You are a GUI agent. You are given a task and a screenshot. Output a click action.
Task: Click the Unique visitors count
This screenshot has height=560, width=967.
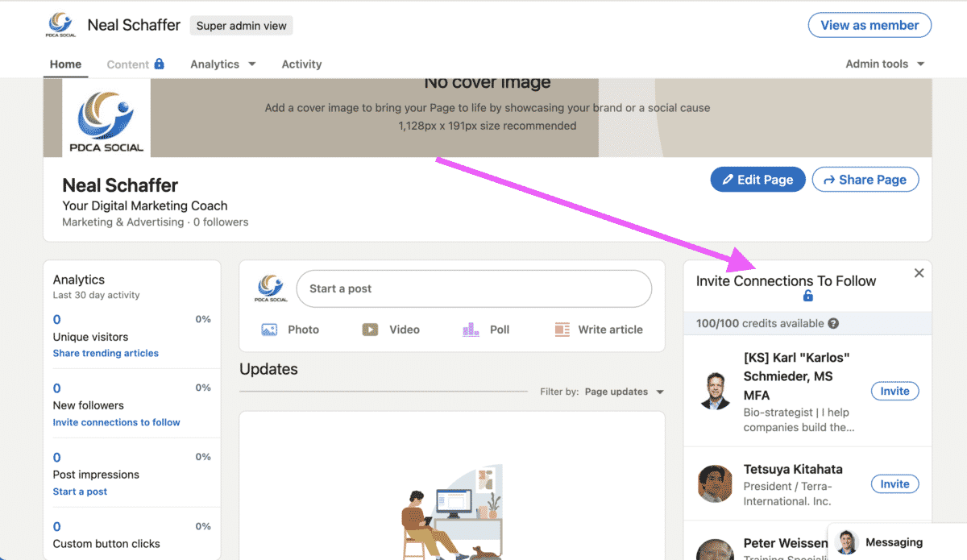coord(56,320)
